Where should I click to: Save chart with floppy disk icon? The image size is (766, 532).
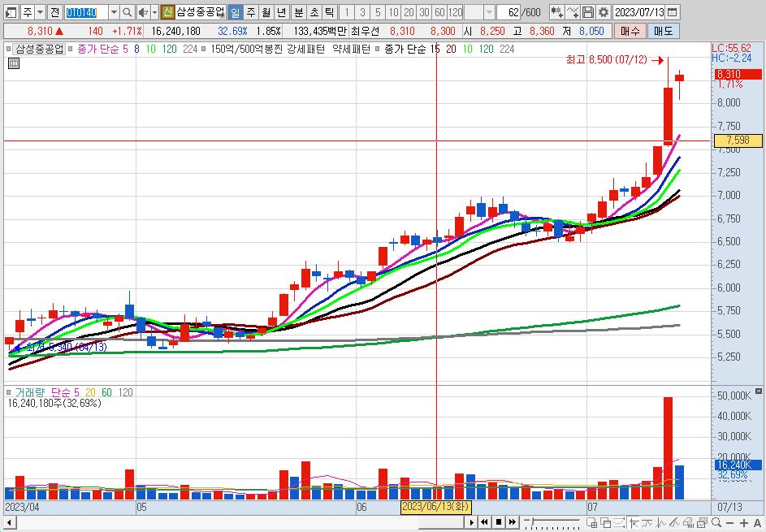[x=588, y=12]
